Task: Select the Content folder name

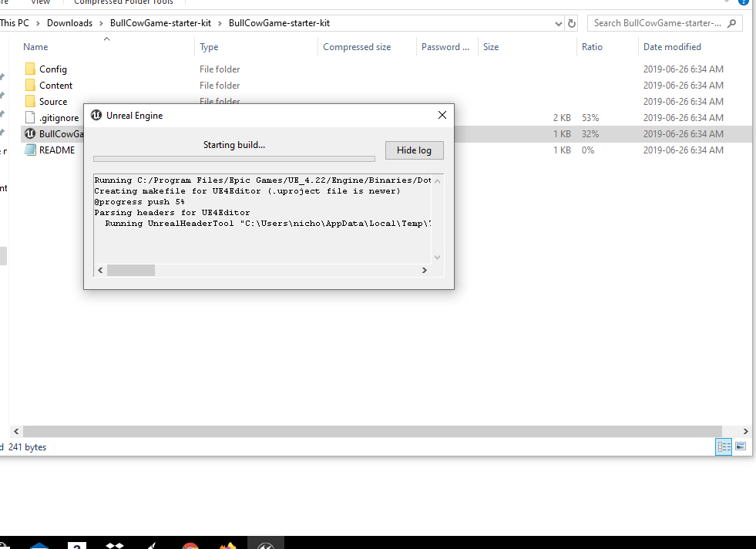Action: pos(56,86)
